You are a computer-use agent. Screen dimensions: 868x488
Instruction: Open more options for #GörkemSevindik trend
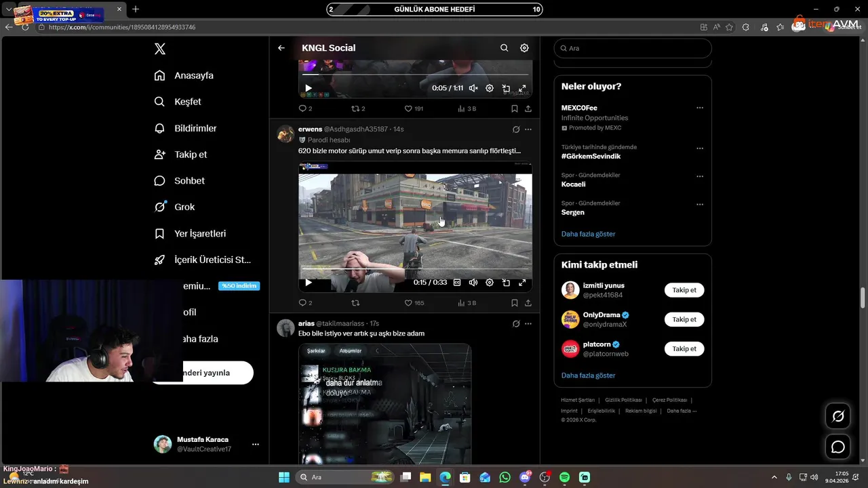700,148
